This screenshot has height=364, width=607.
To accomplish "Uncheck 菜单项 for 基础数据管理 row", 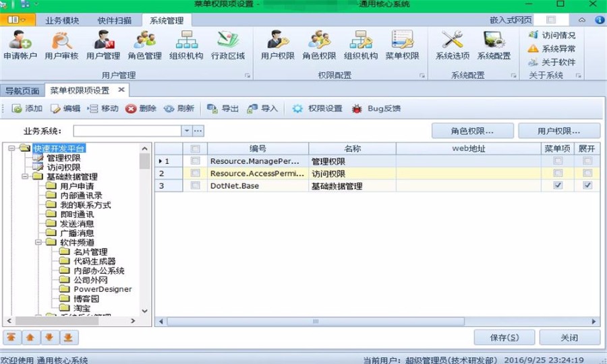I will [558, 185].
